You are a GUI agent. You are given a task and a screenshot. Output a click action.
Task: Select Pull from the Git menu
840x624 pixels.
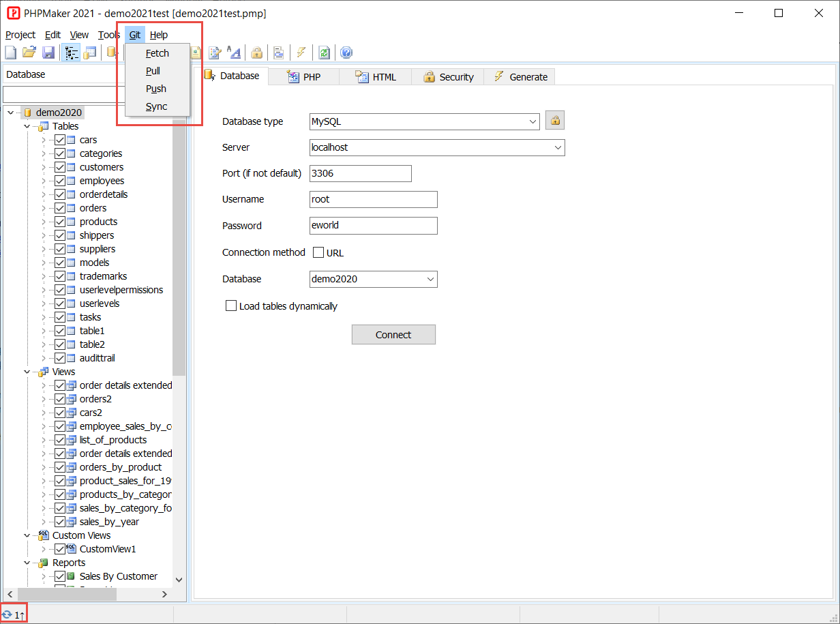click(x=157, y=71)
